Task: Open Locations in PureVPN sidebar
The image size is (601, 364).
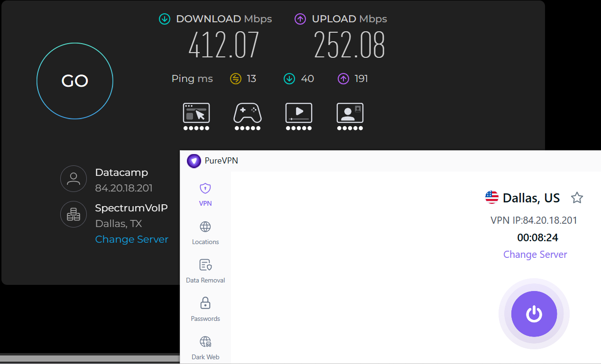Action: (x=205, y=233)
